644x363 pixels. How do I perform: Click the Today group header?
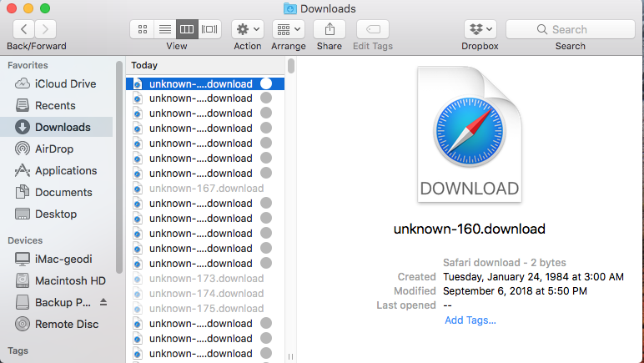[144, 65]
